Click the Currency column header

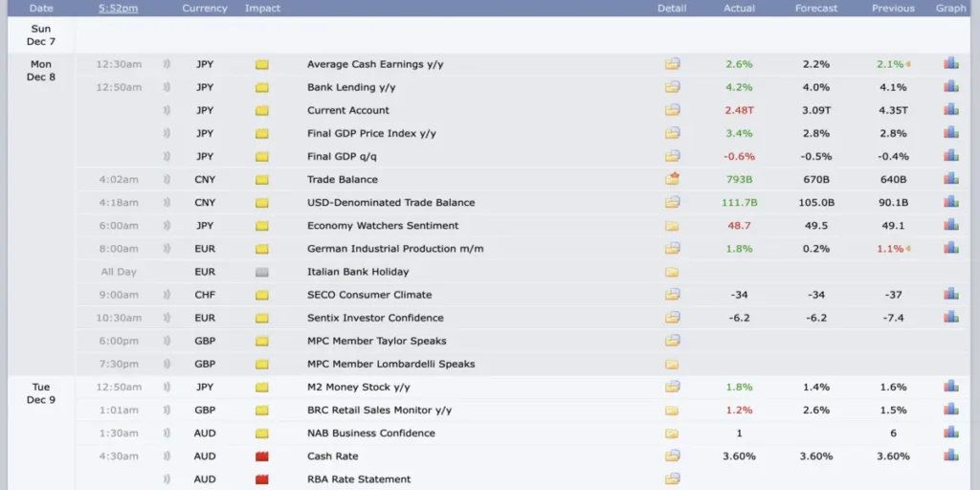(205, 9)
